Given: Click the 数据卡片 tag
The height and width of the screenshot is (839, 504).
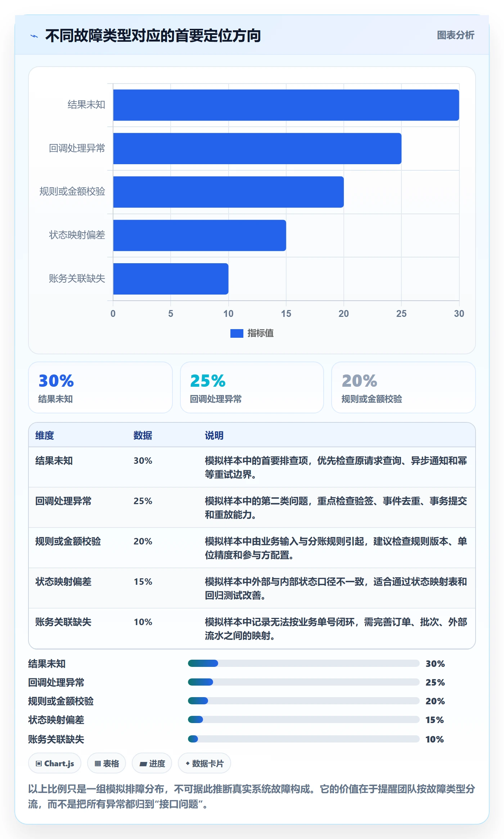Looking at the screenshot, I should (204, 763).
